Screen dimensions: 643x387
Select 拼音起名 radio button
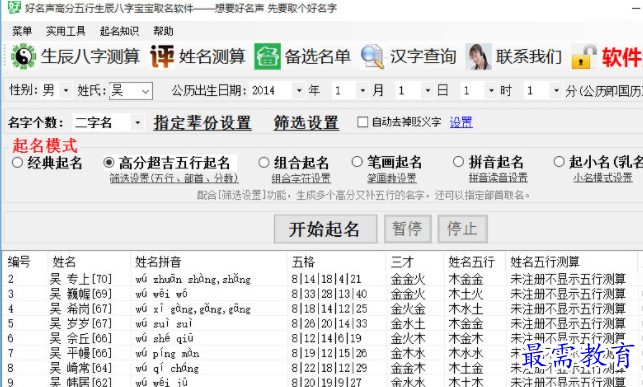458,162
